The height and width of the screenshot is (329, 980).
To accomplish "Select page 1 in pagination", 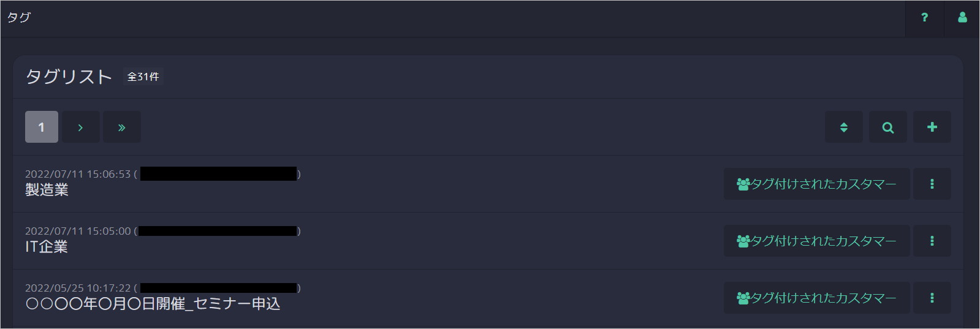I will [42, 127].
